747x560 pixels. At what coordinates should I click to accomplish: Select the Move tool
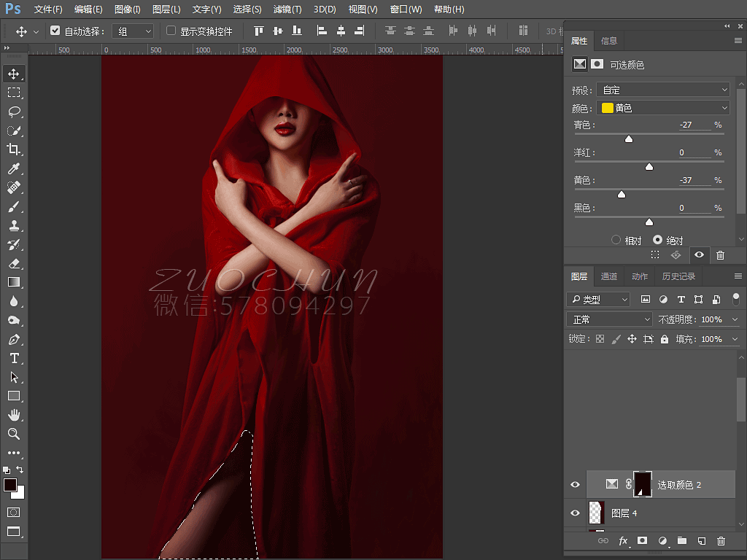coord(14,74)
